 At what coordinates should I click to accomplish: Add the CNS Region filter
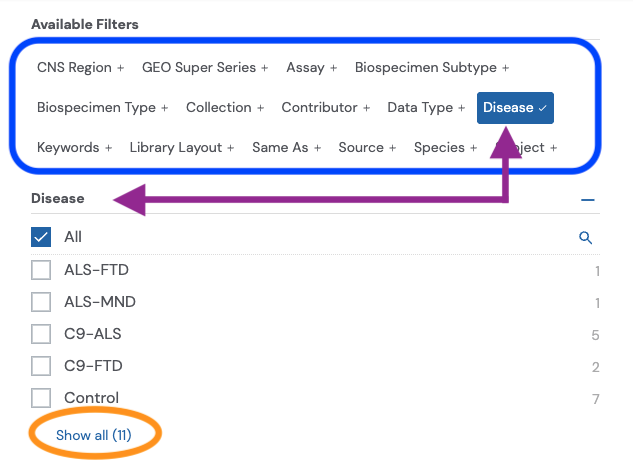[x=81, y=68]
